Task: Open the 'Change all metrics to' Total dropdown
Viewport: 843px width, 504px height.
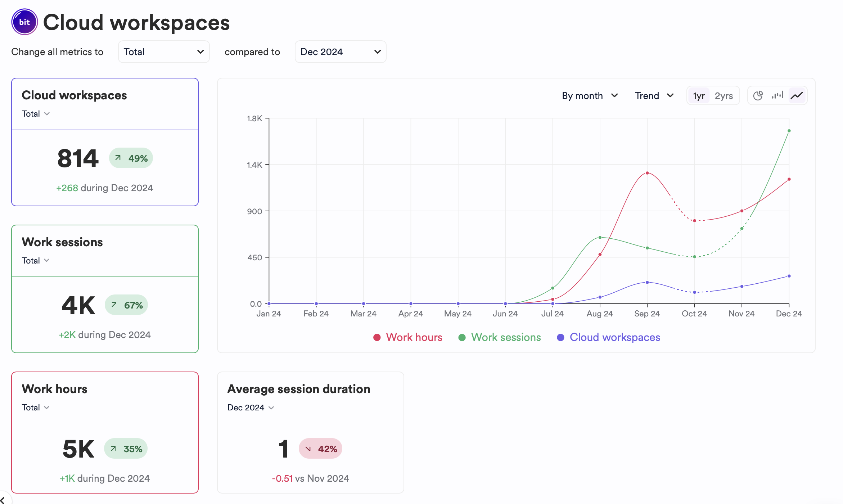Action: [164, 52]
